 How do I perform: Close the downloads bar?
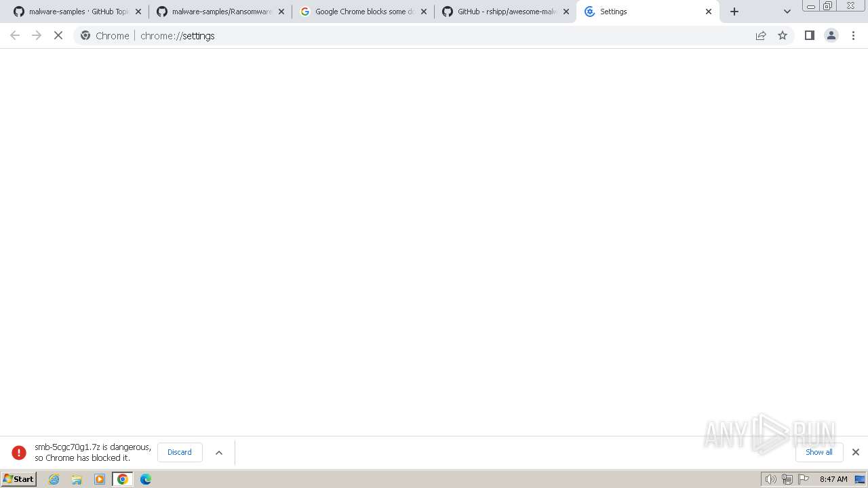point(856,452)
